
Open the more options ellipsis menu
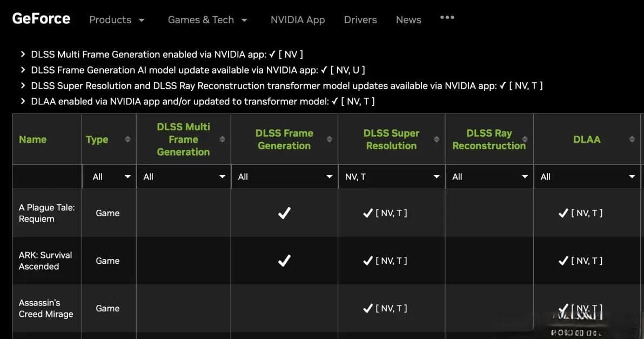pos(447,17)
